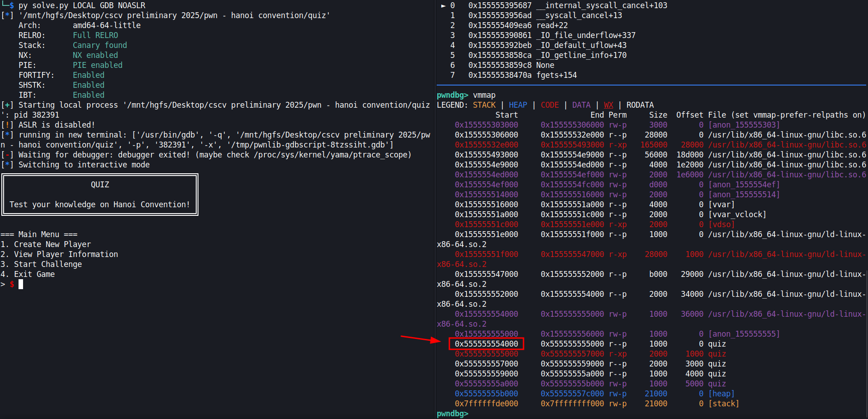Click the bottom pwndbg> prompt
This screenshot has width=868, height=419.
[x=452, y=414]
